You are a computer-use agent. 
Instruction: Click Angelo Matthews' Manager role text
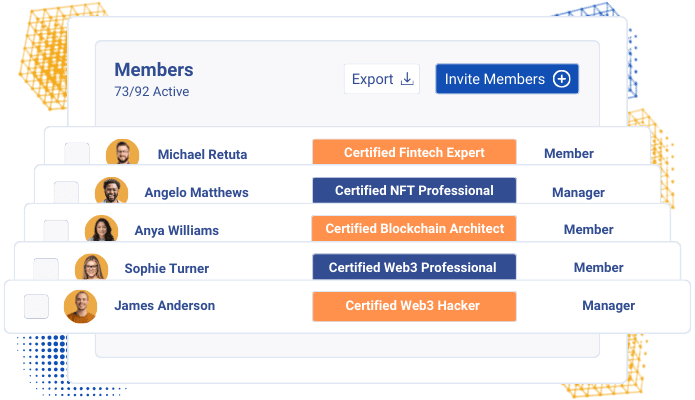coord(578,192)
